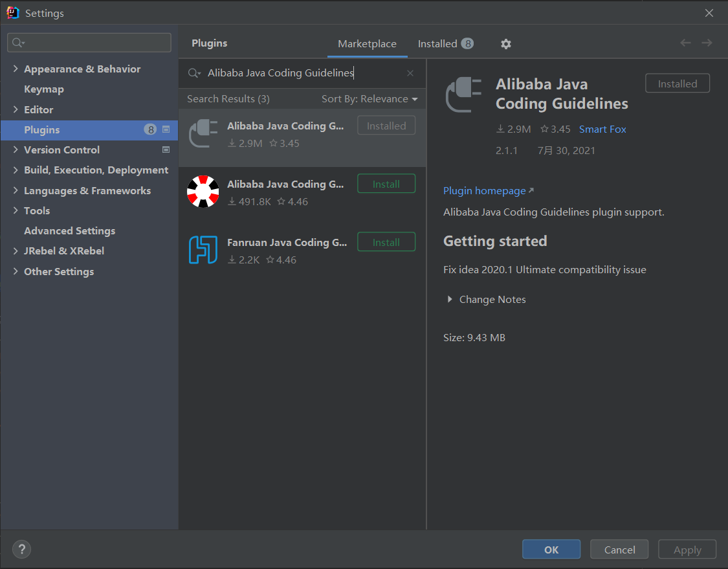Click the Plugins update count badge 8
The width and height of the screenshot is (728, 569).
pyautogui.click(x=150, y=129)
